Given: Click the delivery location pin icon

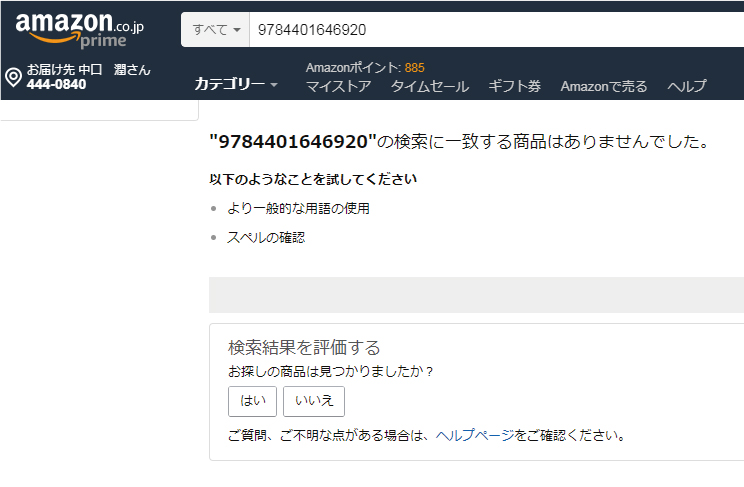Looking at the screenshot, I should (x=14, y=77).
